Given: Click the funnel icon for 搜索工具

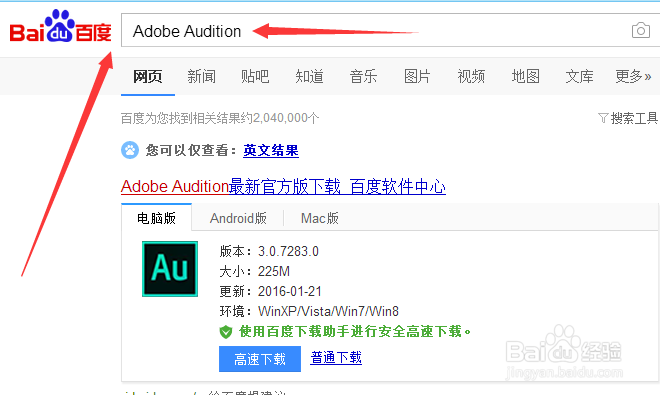Looking at the screenshot, I should click(x=603, y=118).
